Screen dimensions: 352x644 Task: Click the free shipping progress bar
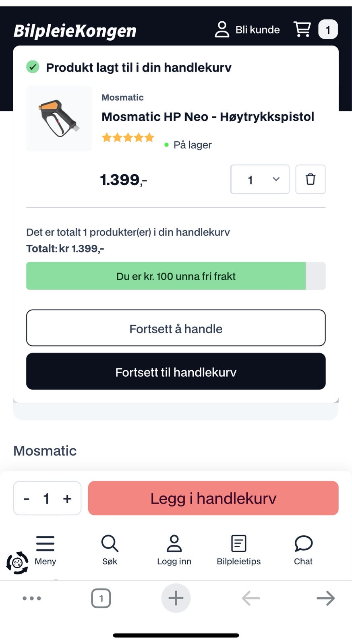(x=176, y=276)
